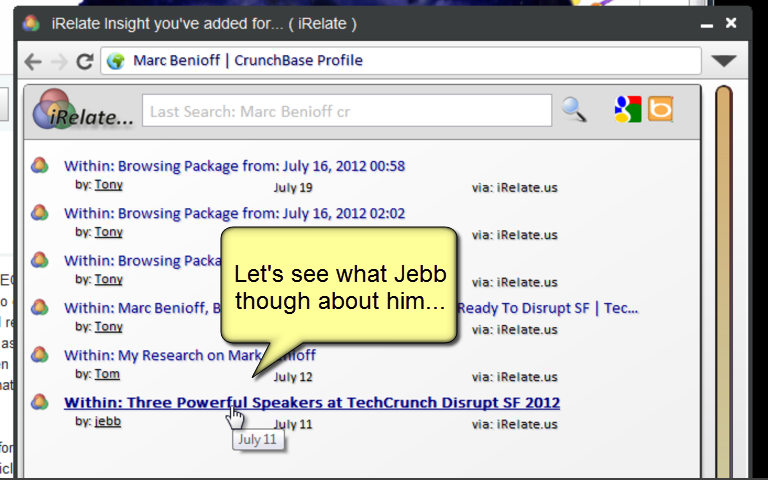Click via: iRelate.us on the July 12 row
This screenshot has width=768, height=480.
point(515,377)
